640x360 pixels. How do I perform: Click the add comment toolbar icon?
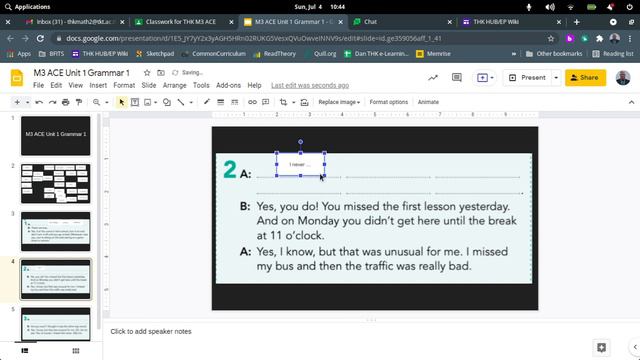[266, 102]
